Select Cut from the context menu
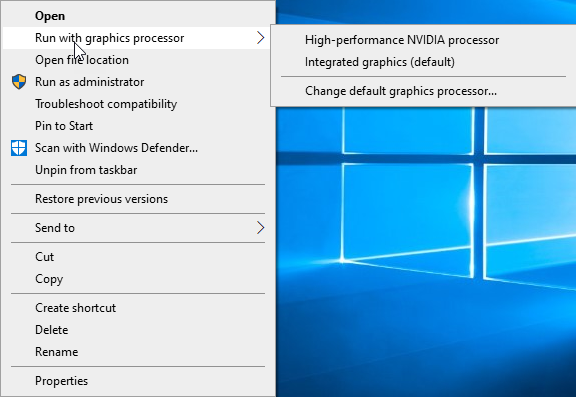Image resolution: width=576 pixels, height=397 pixels. (x=138, y=257)
